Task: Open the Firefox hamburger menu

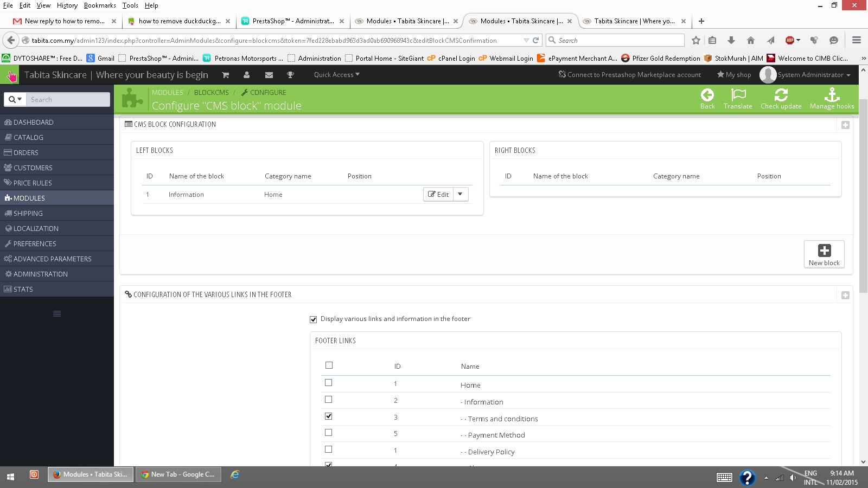Action: coord(857,40)
